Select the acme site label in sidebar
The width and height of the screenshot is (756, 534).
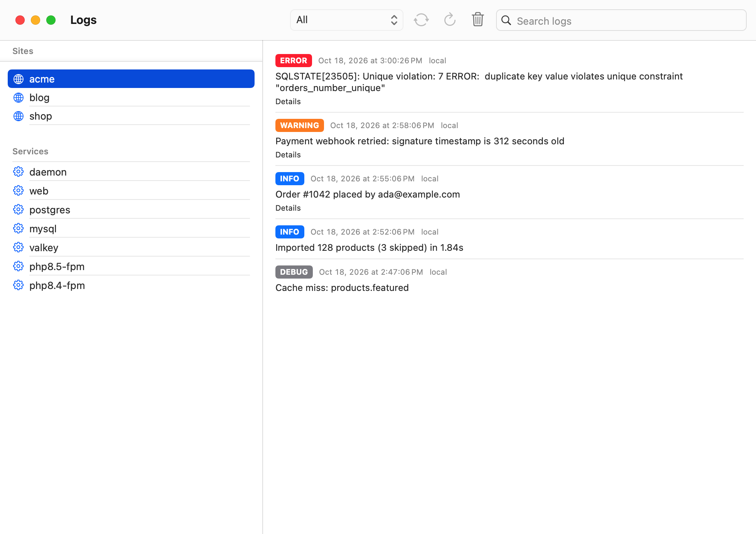coord(42,79)
